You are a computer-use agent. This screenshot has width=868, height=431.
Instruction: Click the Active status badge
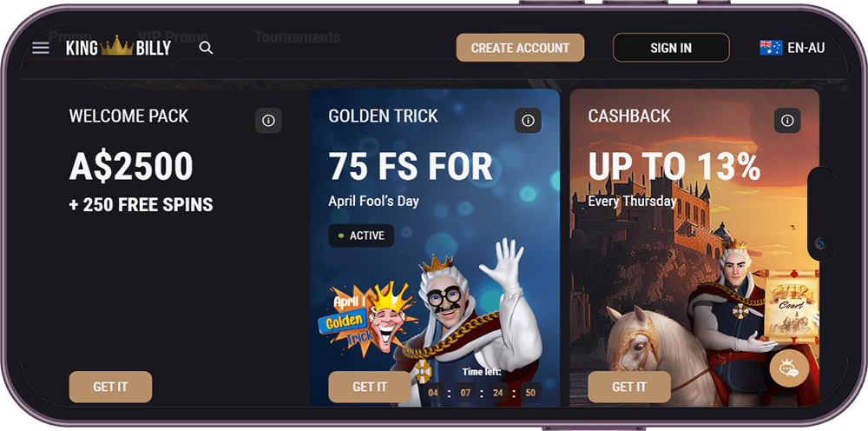361,235
